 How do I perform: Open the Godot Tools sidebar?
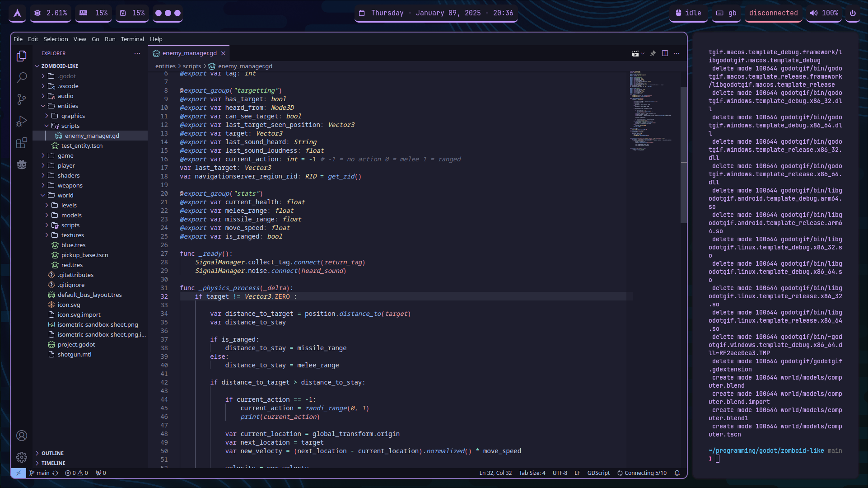[x=22, y=164]
